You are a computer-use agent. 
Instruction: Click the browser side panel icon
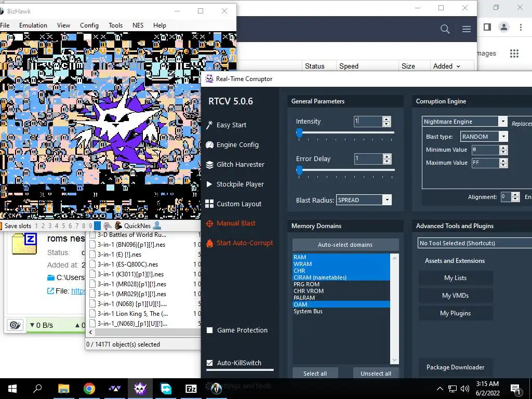(487, 27)
